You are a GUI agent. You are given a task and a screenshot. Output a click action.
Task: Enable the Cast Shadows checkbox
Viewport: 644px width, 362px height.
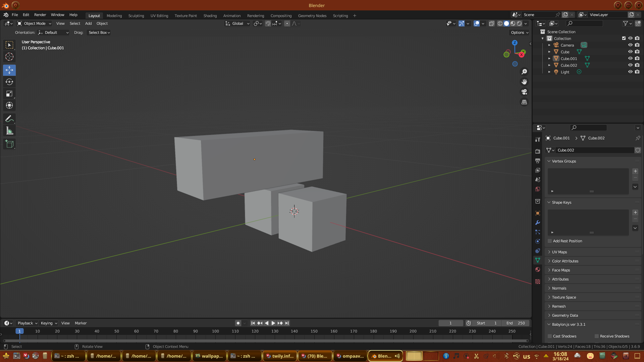550,336
